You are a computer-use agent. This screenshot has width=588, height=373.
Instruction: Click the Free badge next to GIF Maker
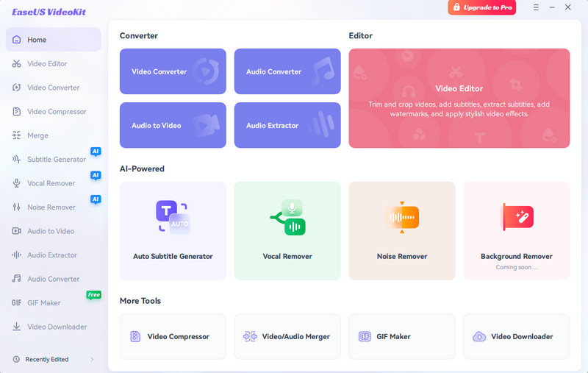click(x=94, y=295)
